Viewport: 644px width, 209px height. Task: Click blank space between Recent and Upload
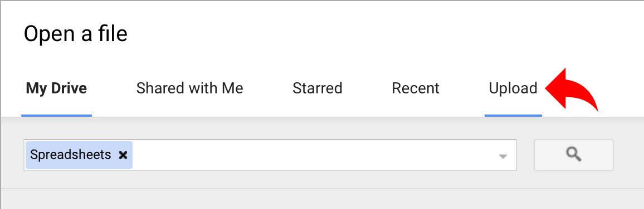click(x=464, y=88)
